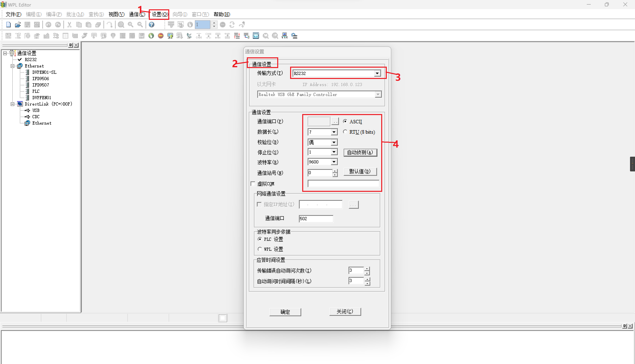
Task: Click the 虚拟COM text input field
Action: coord(343,184)
